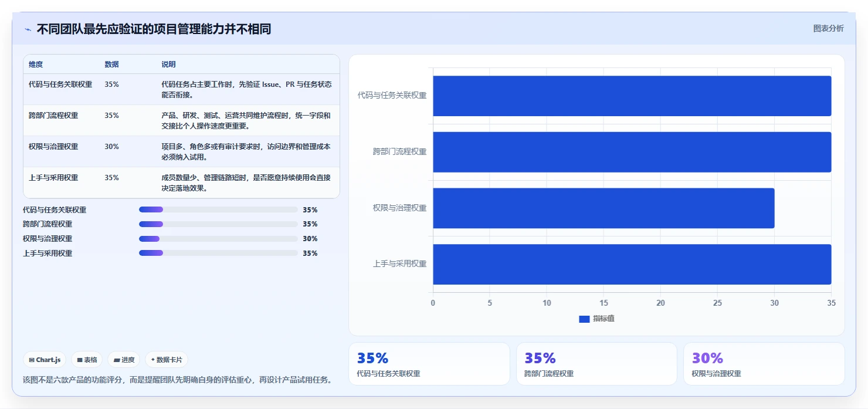Screen dimensions: 868x409
Task: Click the 数据 column header
Action: click(111, 65)
